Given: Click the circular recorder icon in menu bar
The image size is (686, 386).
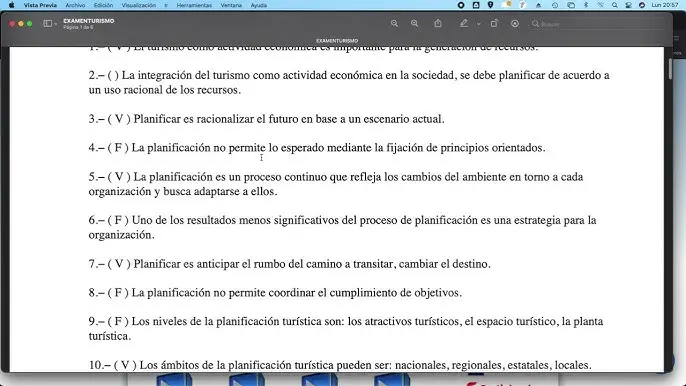Looking at the screenshot, I should point(461,5).
